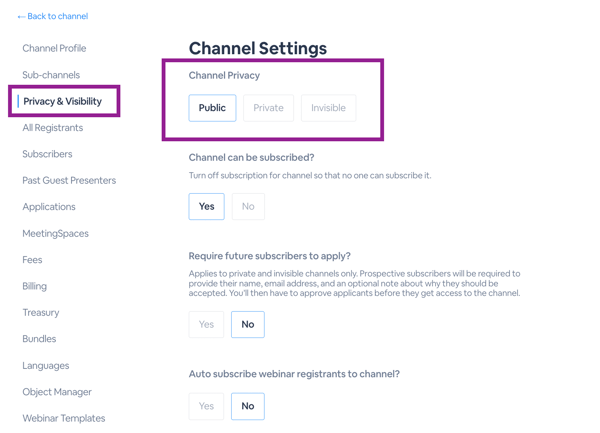Select Yes for require future subscribers to apply
The image size is (600, 433).
[206, 324]
